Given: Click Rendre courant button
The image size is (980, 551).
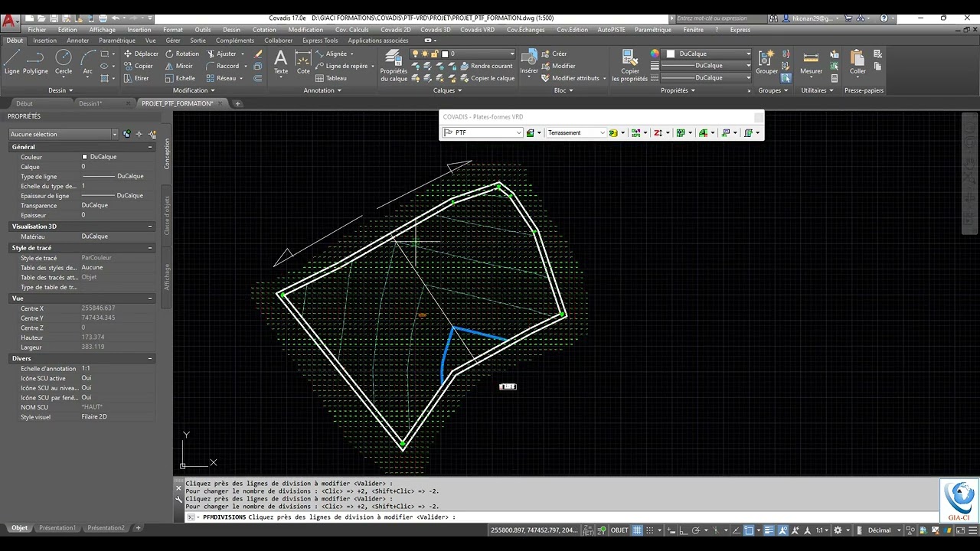Looking at the screenshot, I should pos(486,66).
